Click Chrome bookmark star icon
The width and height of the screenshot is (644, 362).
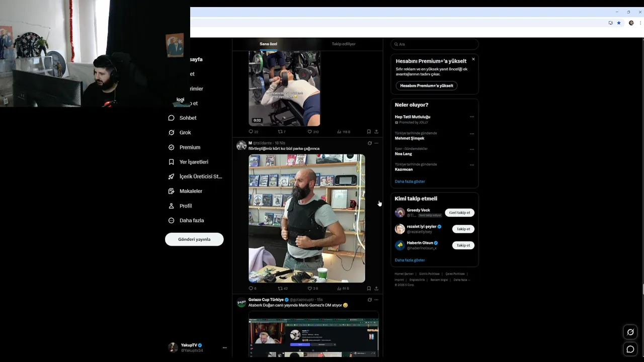pyautogui.click(x=619, y=23)
